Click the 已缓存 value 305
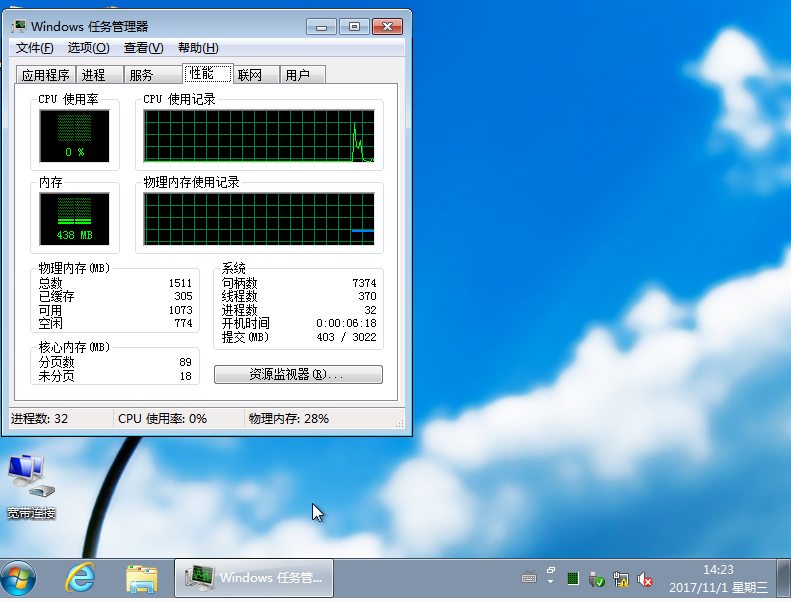The height and width of the screenshot is (602, 791). tap(184, 296)
